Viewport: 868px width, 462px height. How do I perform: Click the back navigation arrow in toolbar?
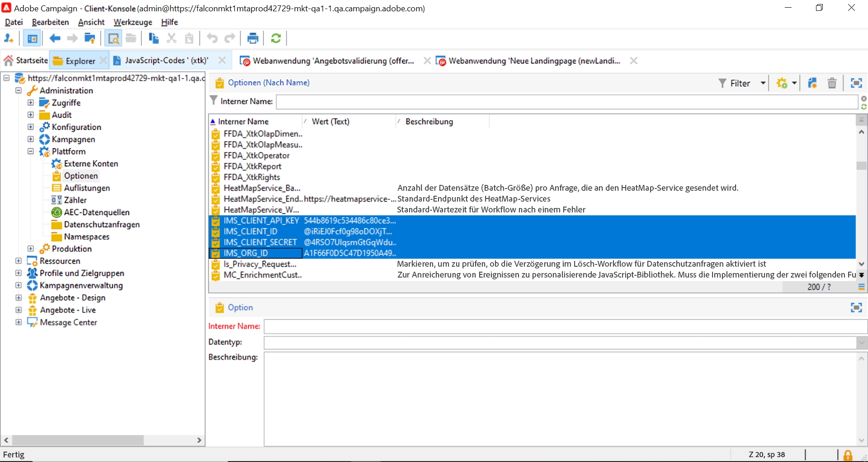55,38
